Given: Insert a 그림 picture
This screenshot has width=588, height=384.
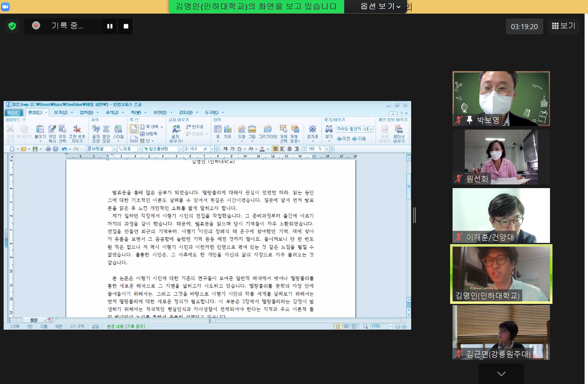Looking at the screenshot, I should click(x=252, y=134).
